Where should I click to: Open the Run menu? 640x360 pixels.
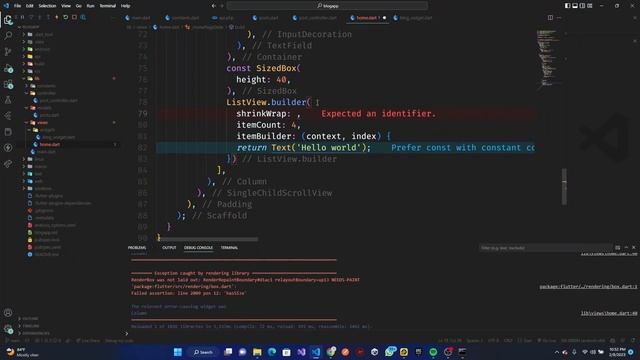[x=91, y=6]
